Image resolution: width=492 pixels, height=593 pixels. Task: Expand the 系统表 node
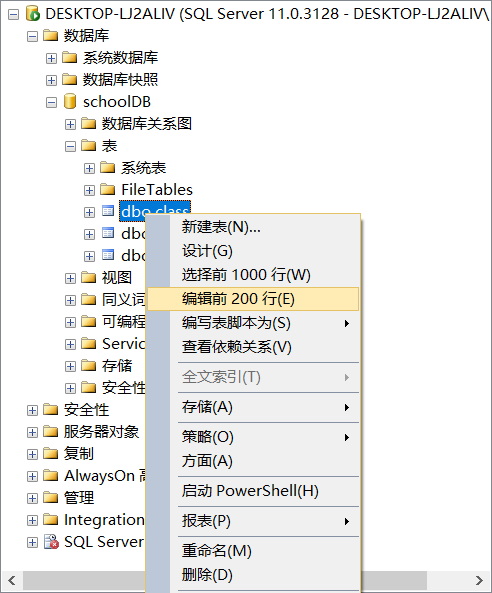pyautogui.click(x=89, y=168)
